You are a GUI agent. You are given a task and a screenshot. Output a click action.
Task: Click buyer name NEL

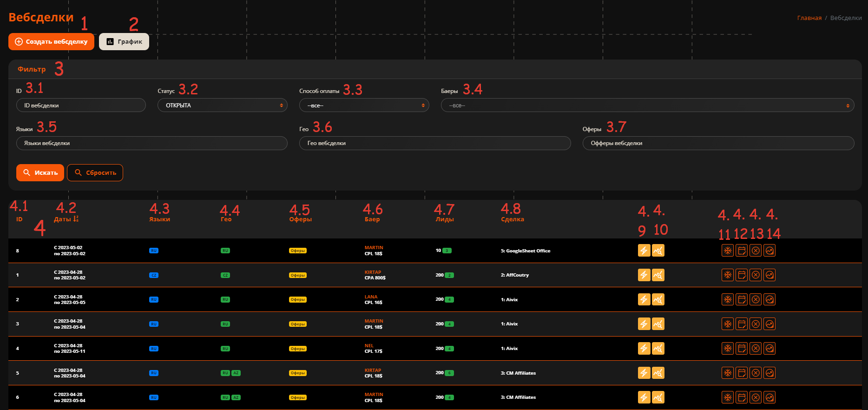tap(369, 346)
